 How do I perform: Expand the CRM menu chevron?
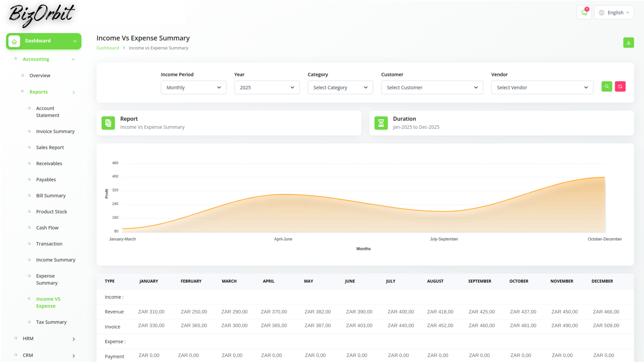[74, 356]
